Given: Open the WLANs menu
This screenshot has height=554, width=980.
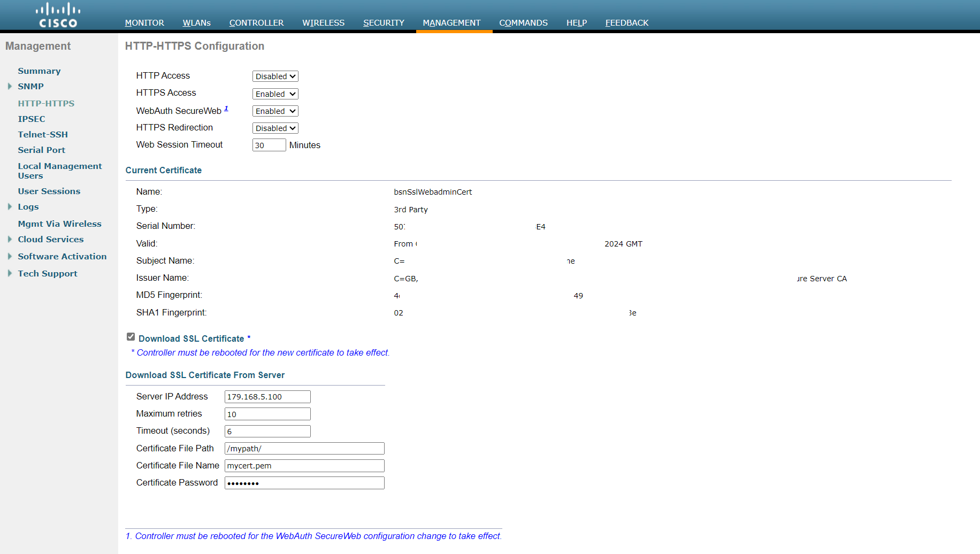Looking at the screenshot, I should [196, 22].
